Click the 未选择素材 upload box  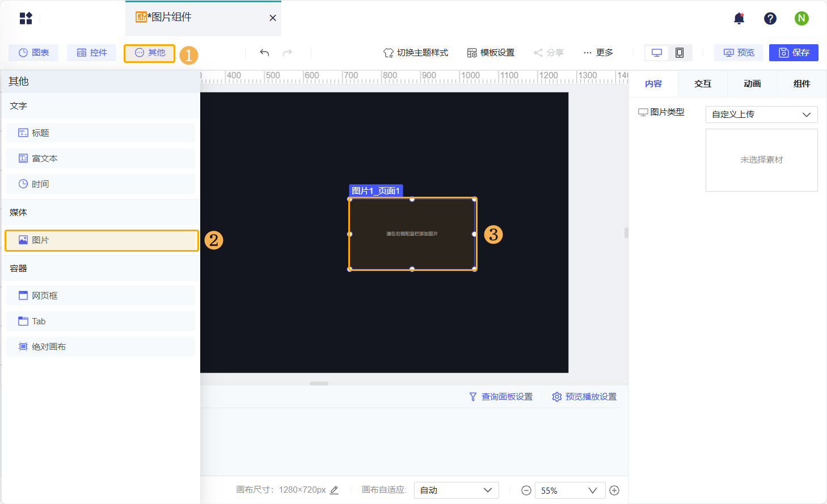[x=761, y=160]
